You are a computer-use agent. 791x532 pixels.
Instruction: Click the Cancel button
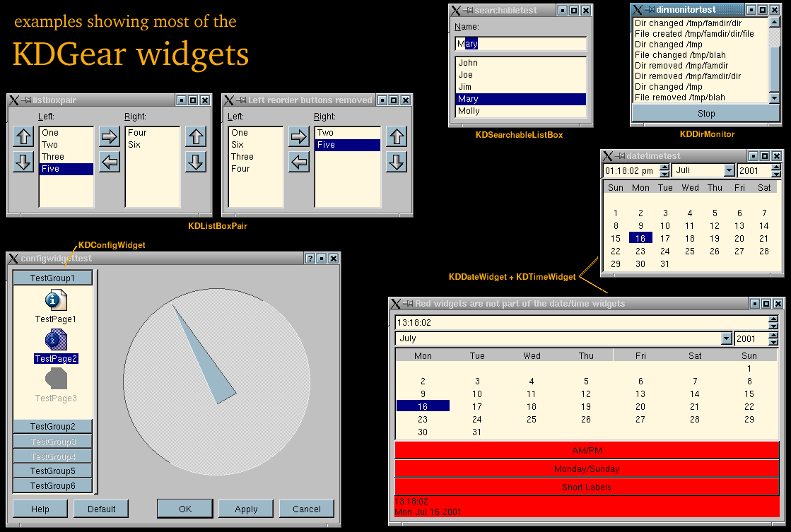(x=307, y=509)
